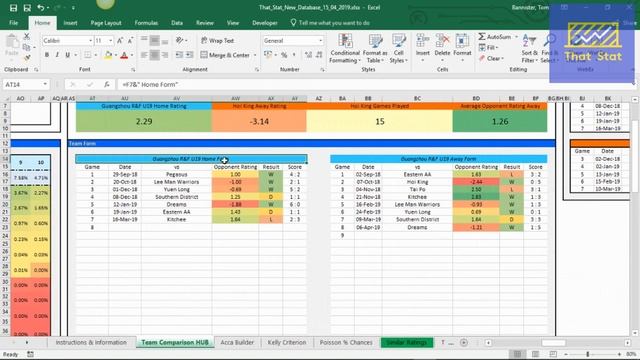Switch to the Formulas tab
Screen dimensions: 640x360
[x=146, y=23]
